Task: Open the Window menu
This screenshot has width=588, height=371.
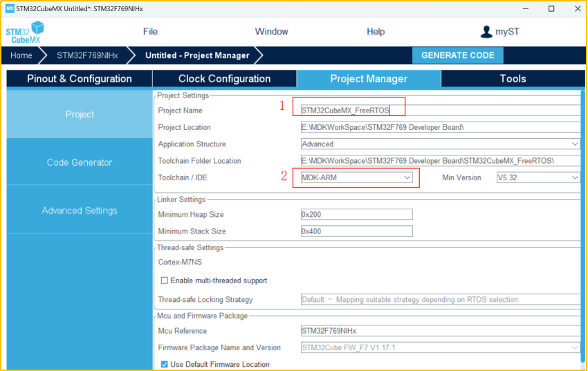Action: [x=271, y=32]
